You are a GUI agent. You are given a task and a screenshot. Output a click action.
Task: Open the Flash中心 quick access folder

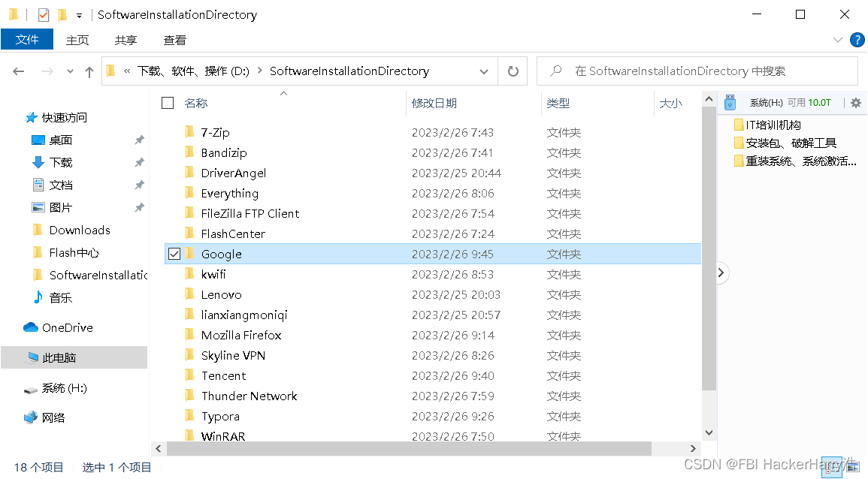click(66, 253)
